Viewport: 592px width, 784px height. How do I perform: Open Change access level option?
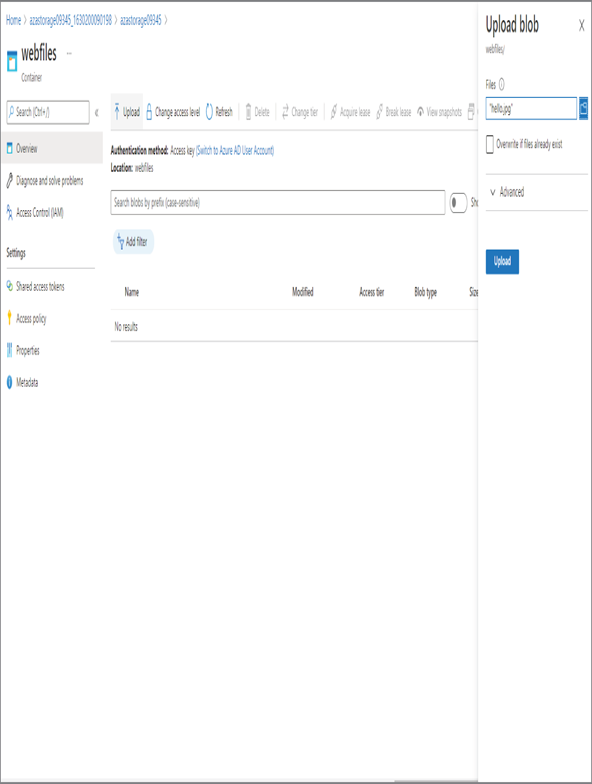coord(173,112)
